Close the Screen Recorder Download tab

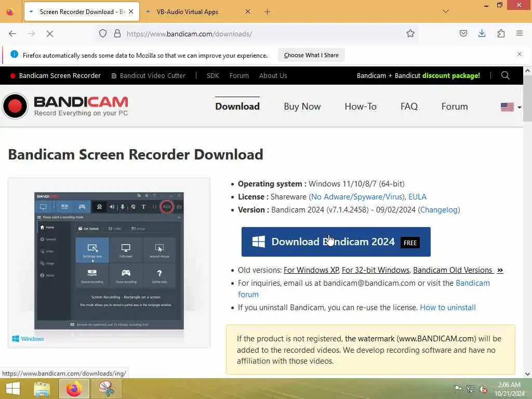pyautogui.click(x=131, y=11)
